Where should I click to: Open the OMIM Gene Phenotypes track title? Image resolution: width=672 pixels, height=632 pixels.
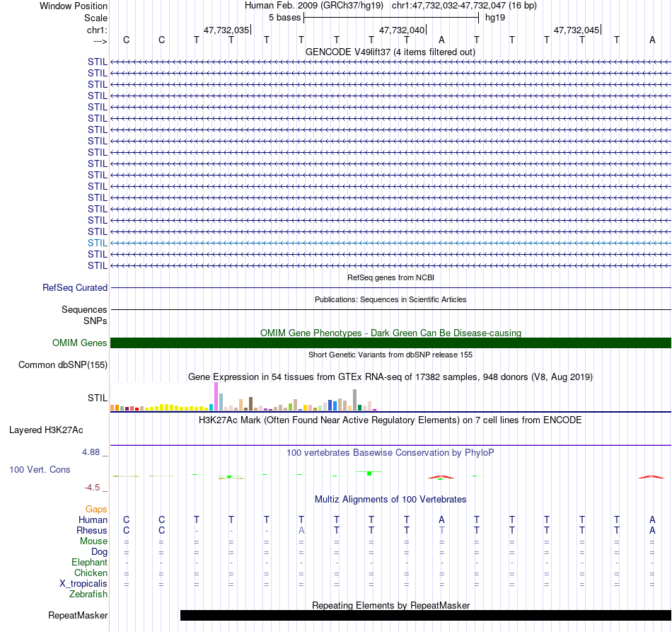coord(390,333)
